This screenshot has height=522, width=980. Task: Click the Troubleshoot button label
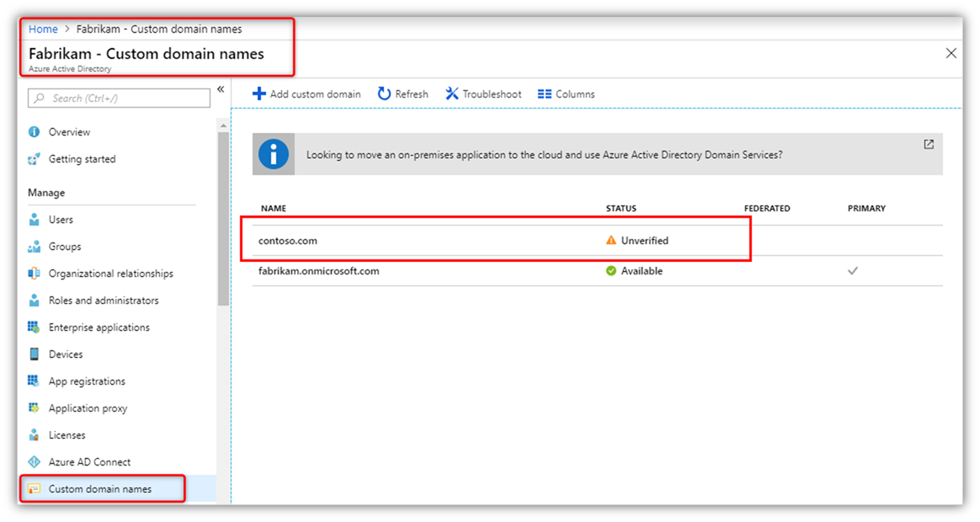pos(492,93)
